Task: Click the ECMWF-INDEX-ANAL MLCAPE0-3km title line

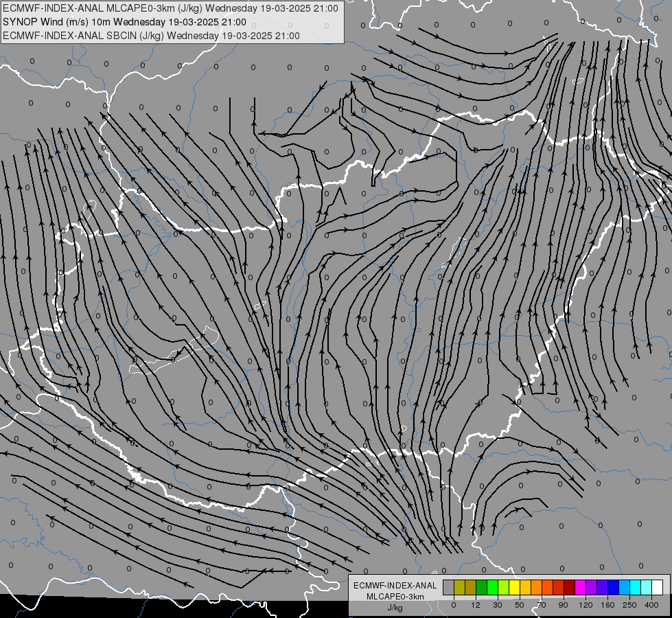Action: (x=170, y=8)
